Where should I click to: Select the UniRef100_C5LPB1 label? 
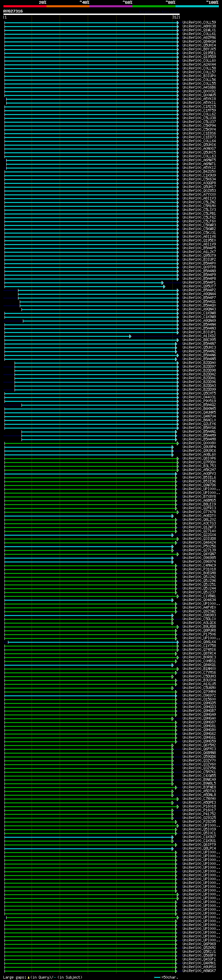(199, 213)
